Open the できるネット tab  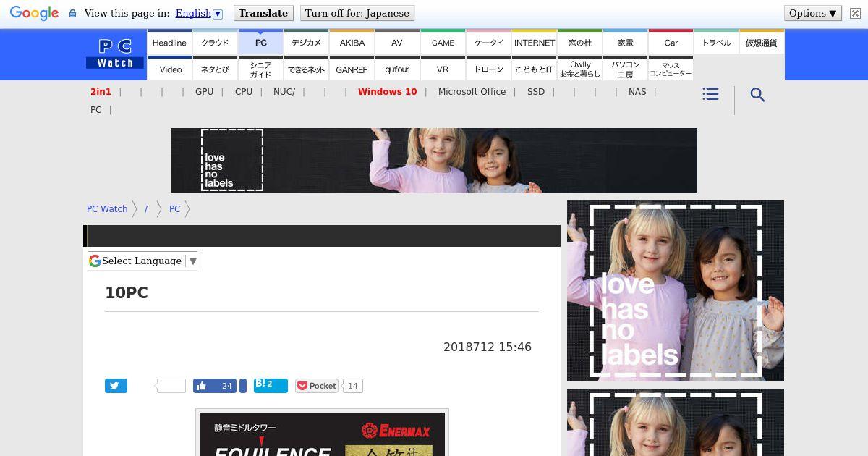[x=306, y=69]
